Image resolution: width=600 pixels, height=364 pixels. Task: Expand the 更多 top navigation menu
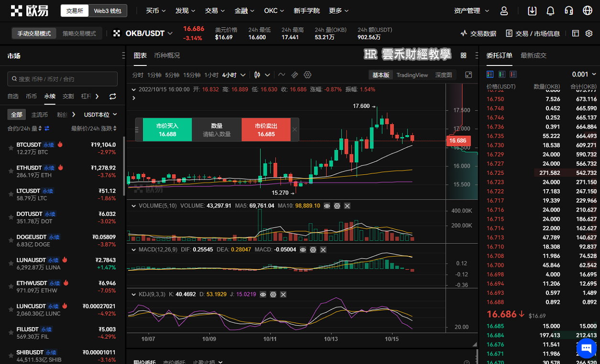tap(338, 11)
